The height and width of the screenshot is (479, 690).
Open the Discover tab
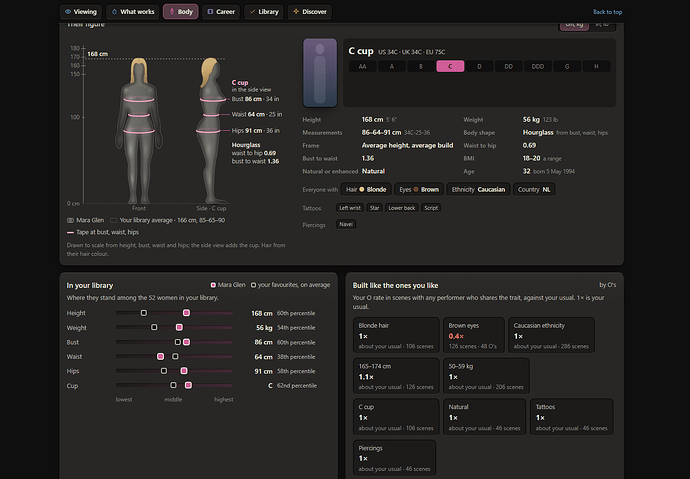click(x=310, y=12)
